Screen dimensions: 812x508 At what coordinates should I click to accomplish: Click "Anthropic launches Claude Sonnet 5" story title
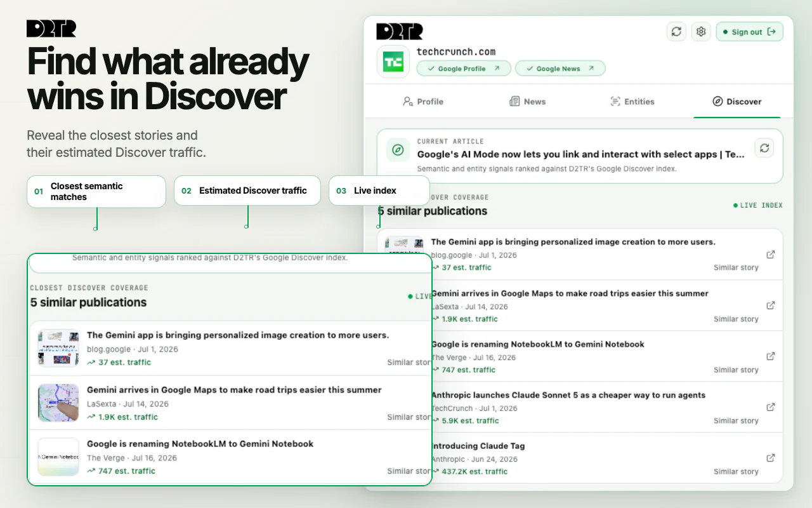(568, 395)
